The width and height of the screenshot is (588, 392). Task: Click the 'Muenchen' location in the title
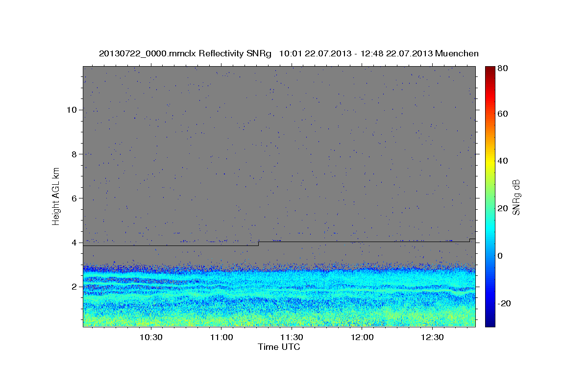tap(457, 53)
